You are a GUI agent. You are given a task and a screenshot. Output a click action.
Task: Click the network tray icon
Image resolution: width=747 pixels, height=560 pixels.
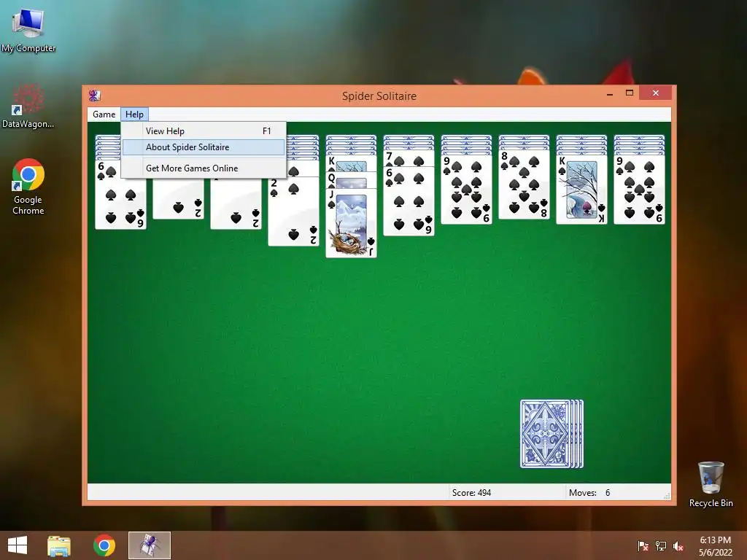661,546
